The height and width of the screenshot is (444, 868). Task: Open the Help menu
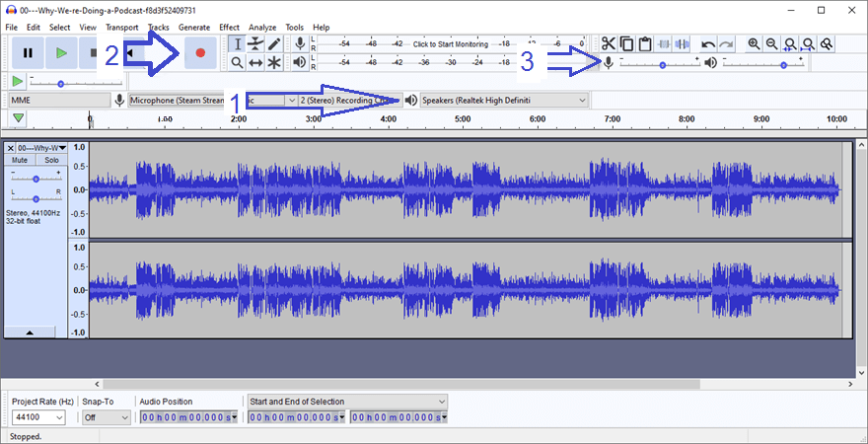tap(322, 27)
